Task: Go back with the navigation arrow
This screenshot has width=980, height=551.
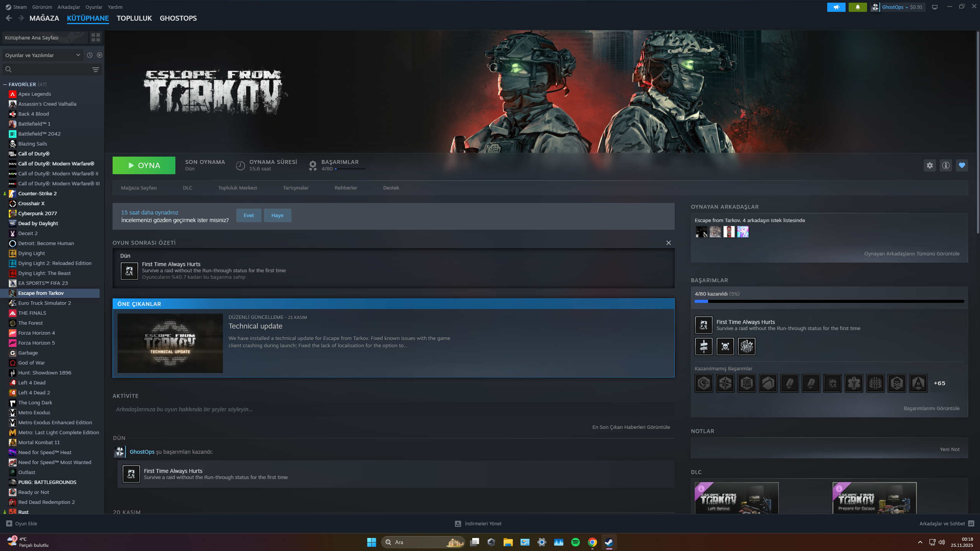Action: click(9, 18)
